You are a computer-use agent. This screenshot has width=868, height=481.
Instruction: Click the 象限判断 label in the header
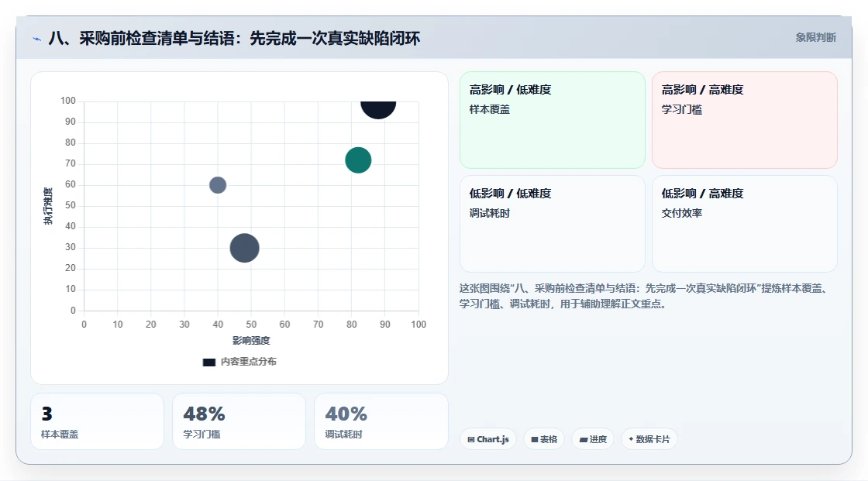(x=815, y=38)
